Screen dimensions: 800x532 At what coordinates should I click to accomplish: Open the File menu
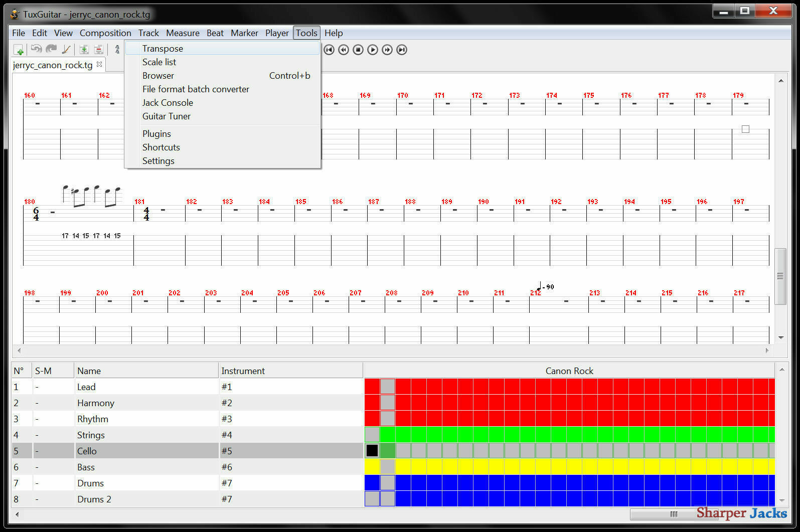click(19, 33)
